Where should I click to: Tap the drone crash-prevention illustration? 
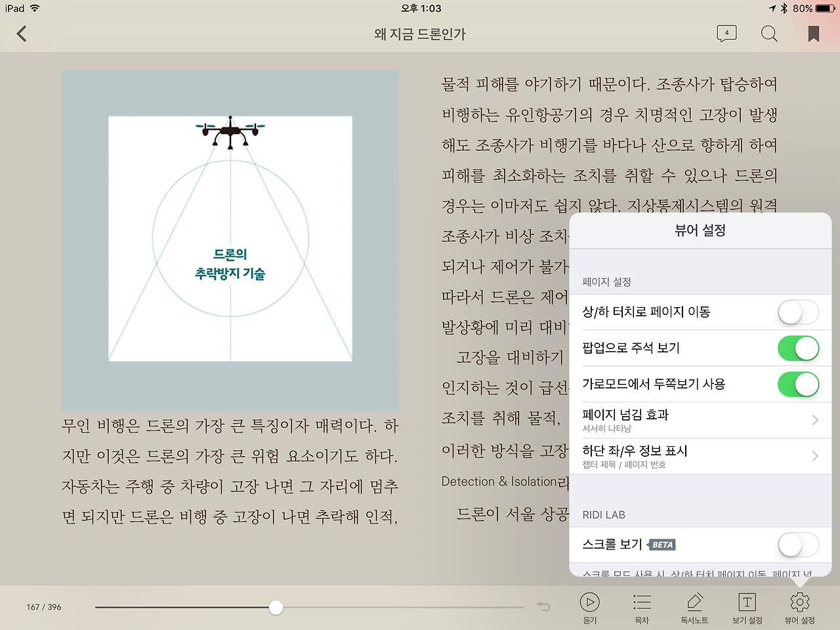click(230, 240)
